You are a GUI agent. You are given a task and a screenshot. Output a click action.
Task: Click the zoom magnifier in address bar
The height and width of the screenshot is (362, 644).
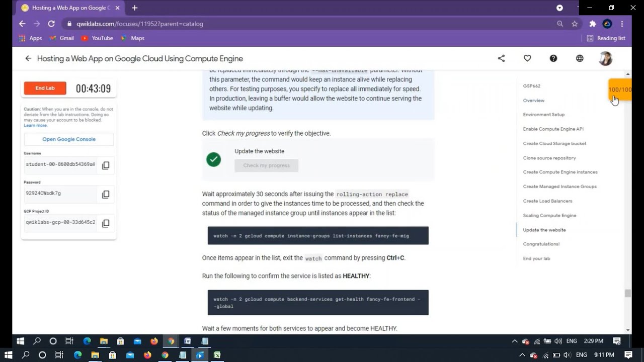coord(560,24)
